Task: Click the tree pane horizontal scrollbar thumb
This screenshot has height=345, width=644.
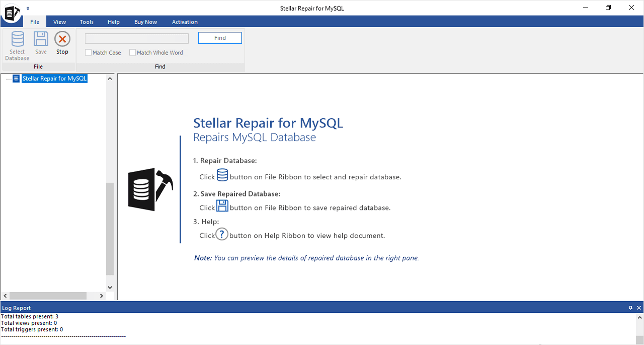Action: (x=48, y=296)
